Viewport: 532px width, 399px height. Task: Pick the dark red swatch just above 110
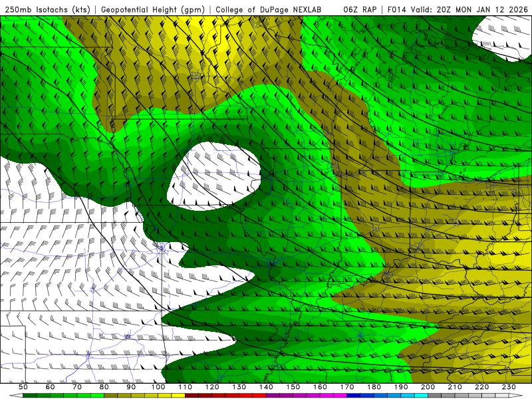pyautogui.click(x=192, y=396)
